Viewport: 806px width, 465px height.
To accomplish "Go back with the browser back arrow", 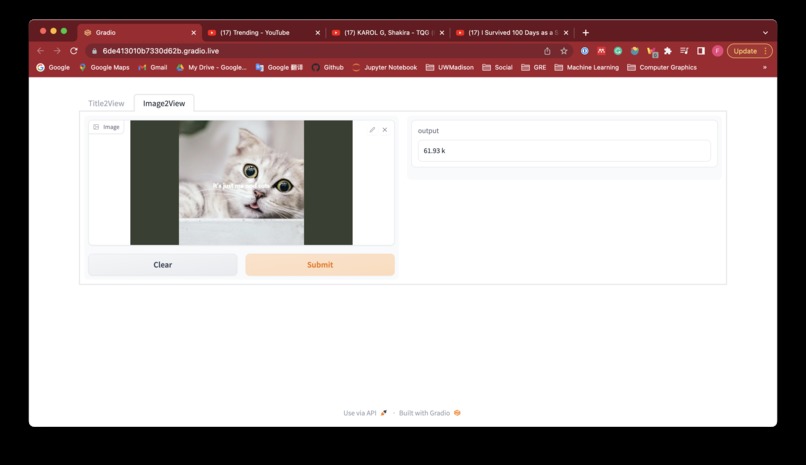I will click(41, 51).
